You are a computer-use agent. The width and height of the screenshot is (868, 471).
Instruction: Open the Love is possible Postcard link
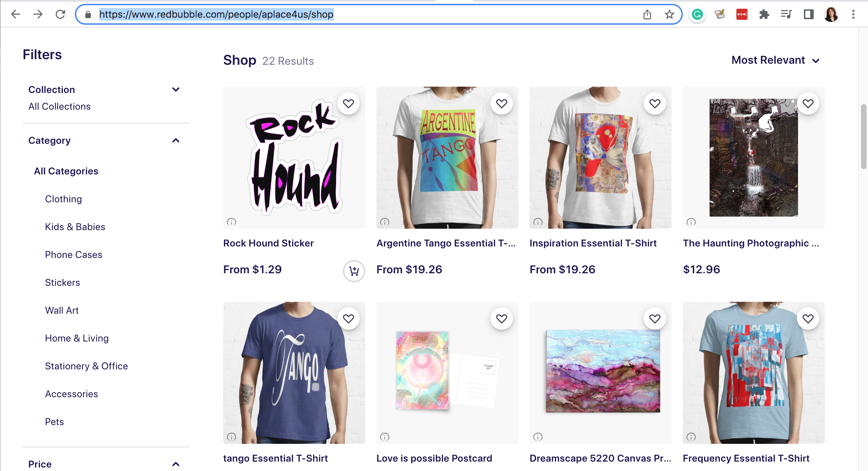click(x=434, y=458)
